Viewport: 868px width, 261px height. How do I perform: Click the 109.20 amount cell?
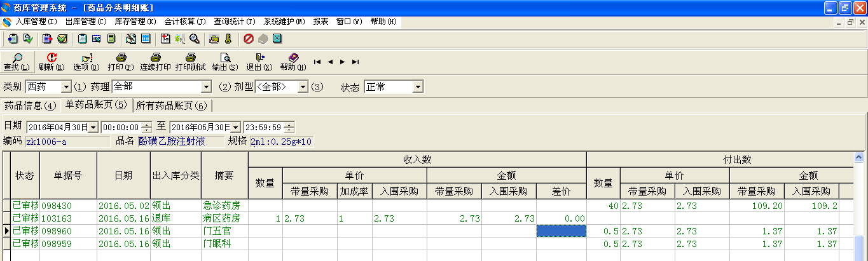coord(757,206)
